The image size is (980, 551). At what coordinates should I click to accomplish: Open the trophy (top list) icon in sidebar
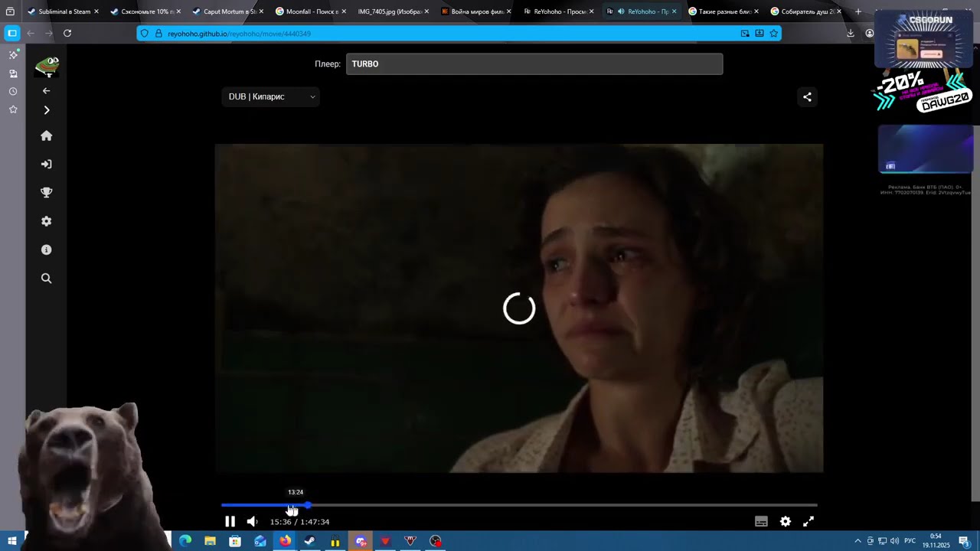tap(46, 193)
